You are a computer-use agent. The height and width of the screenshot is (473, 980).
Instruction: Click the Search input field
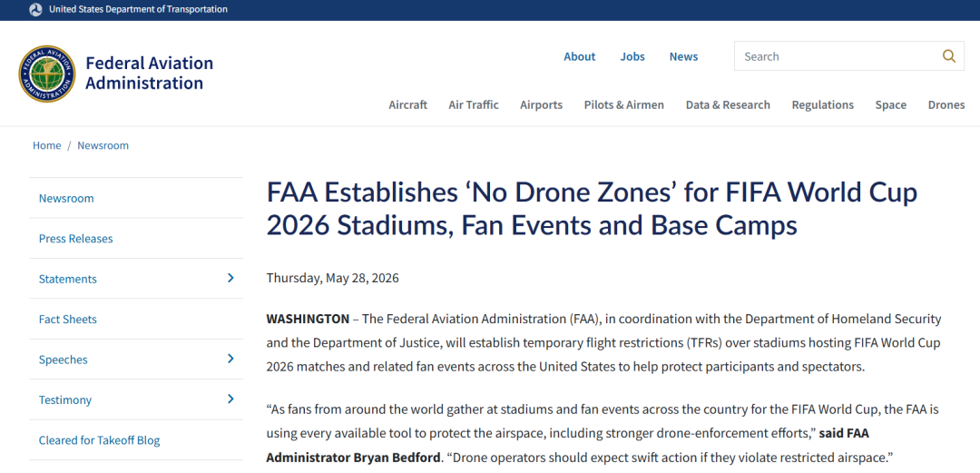(x=838, y=56)
